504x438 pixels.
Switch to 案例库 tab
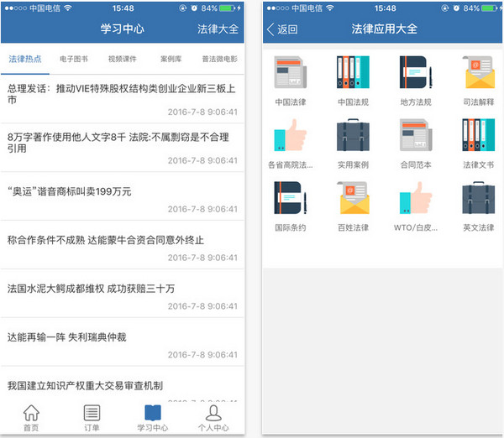(171, 59)
